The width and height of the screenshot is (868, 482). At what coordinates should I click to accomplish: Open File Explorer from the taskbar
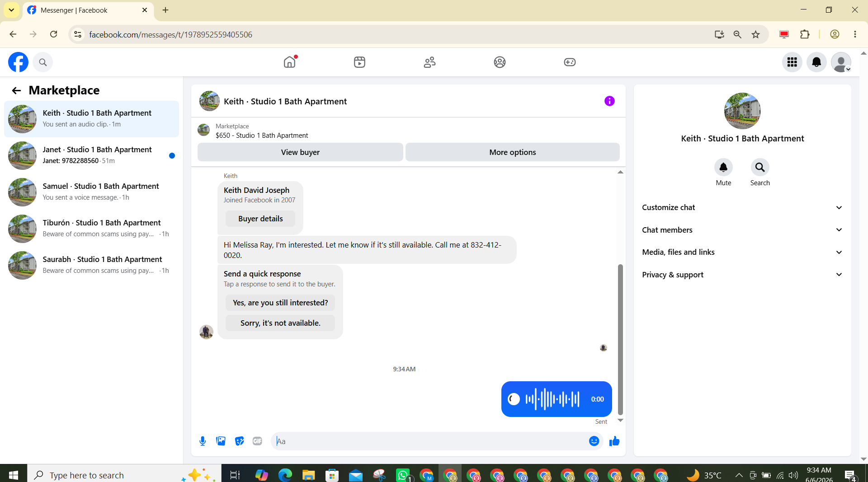(308, 475)
